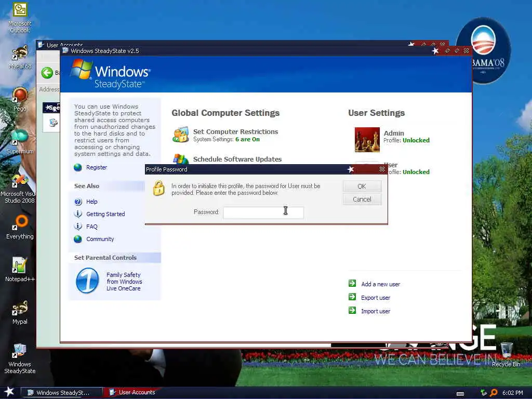Click the Admin profile Unlocked status
532x399 pixels.
(416, 140)
